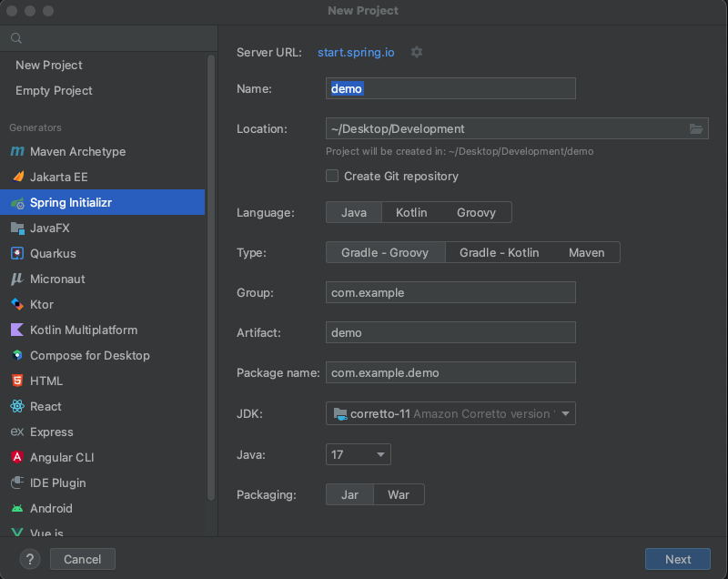Screen dimensions: 728x579
Task: Choose Jakarta EE generator
Action: point(102,177)
